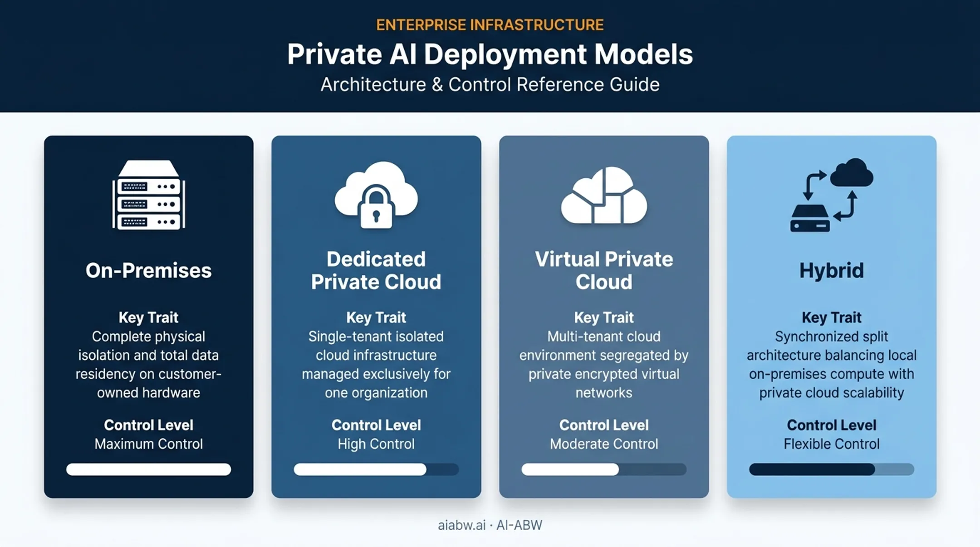
Task: Click the Private AI Deployment Models title
Action: [x=490, y=54]
